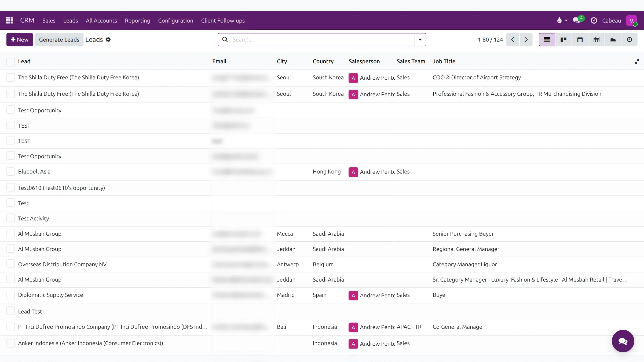
Task: Open the conversations chat icon with badge
Action: [578, 20]
